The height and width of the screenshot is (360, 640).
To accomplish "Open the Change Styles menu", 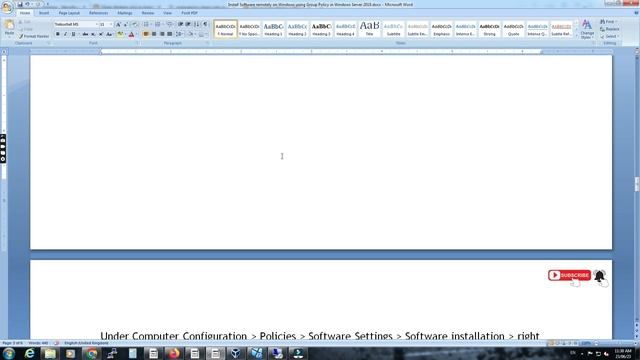I will point(587,29).
